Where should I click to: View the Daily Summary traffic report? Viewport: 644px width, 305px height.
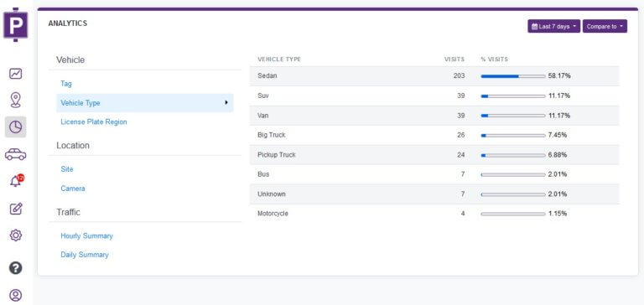[85, 255]
